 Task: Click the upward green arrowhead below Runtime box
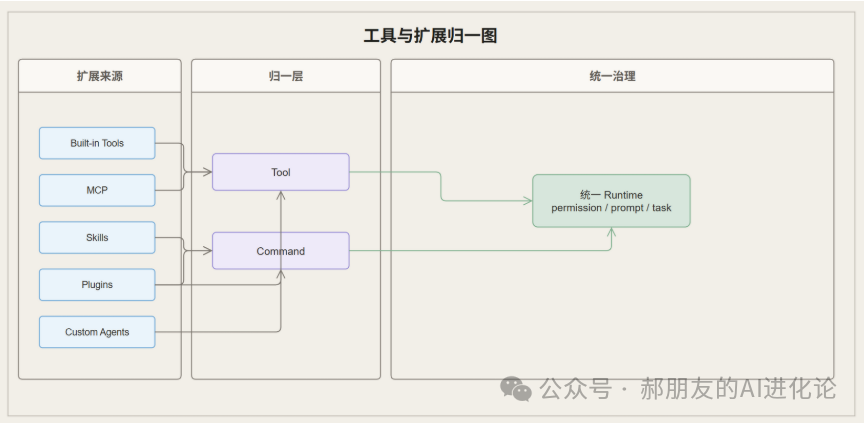click(612, 232)
